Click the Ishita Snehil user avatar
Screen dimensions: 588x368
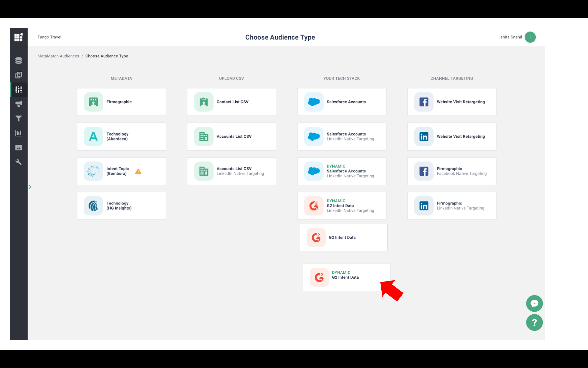click(530, 37)
